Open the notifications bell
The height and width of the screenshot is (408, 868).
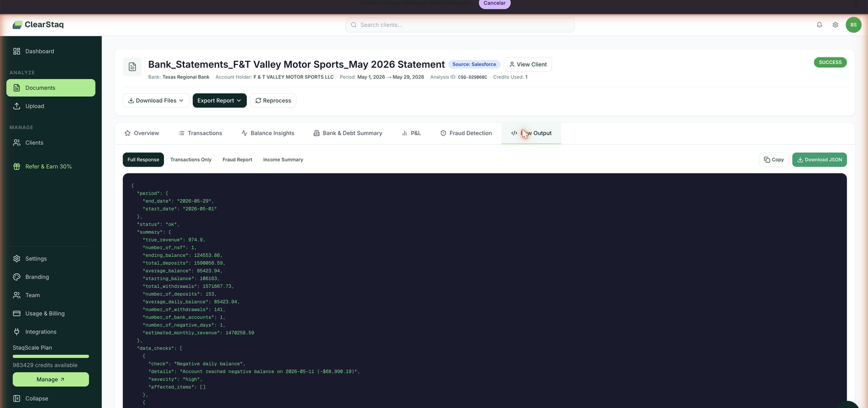819,25
